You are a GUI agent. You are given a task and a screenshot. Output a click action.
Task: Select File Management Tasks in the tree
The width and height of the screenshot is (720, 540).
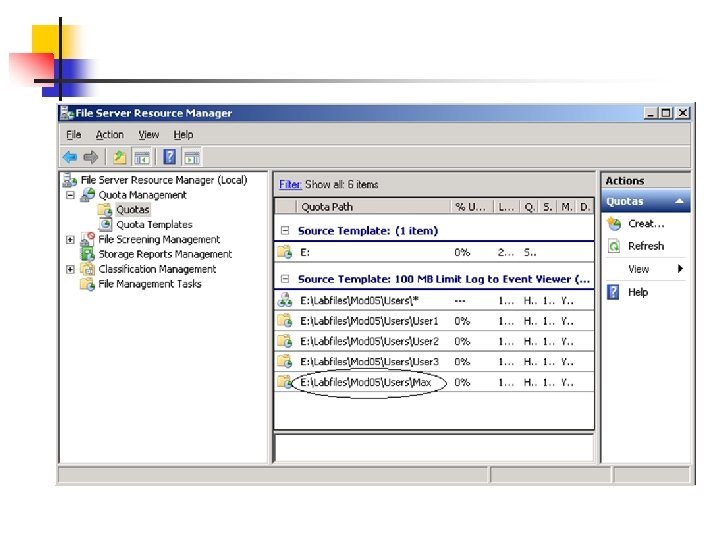pos(150,284)
